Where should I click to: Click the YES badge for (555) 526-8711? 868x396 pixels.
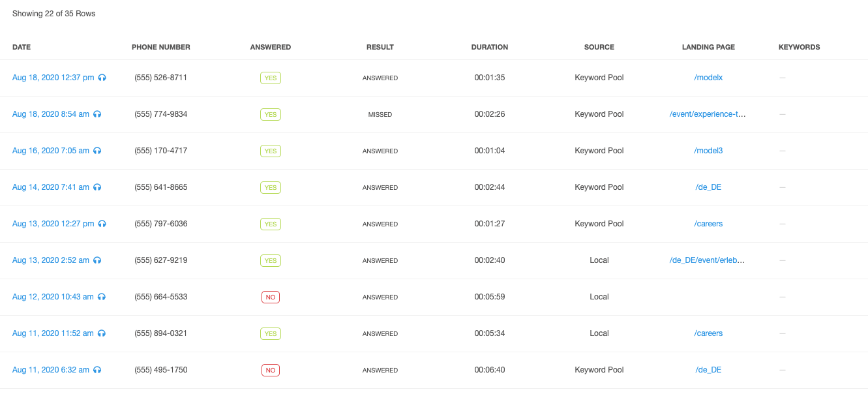point(271,78)
